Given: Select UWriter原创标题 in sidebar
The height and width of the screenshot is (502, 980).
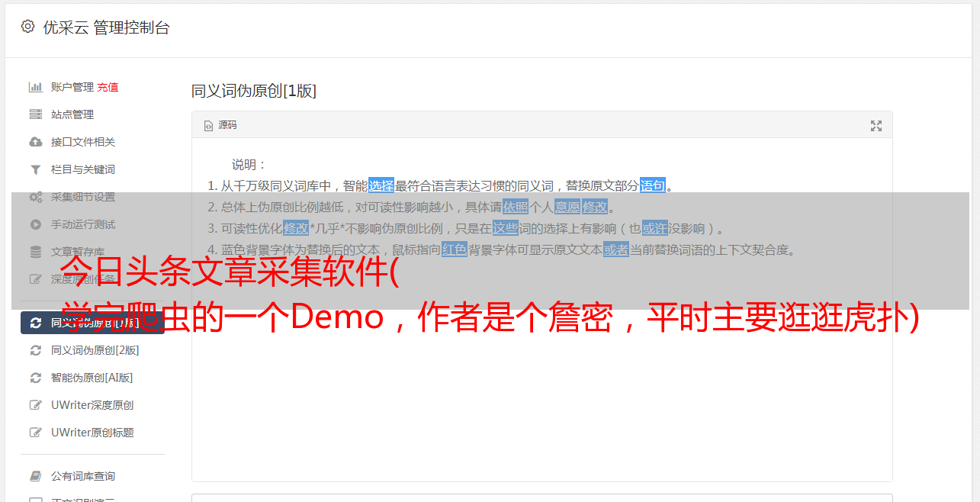Looking at the screenshot, I should [x=92, y=433].
